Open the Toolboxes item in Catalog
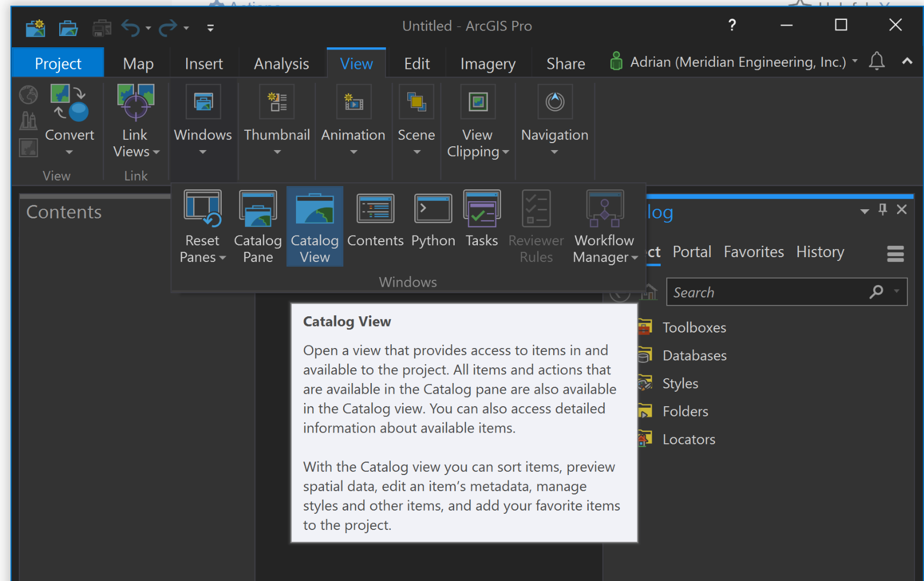The image size is (924, 581). tap(694, 328)
